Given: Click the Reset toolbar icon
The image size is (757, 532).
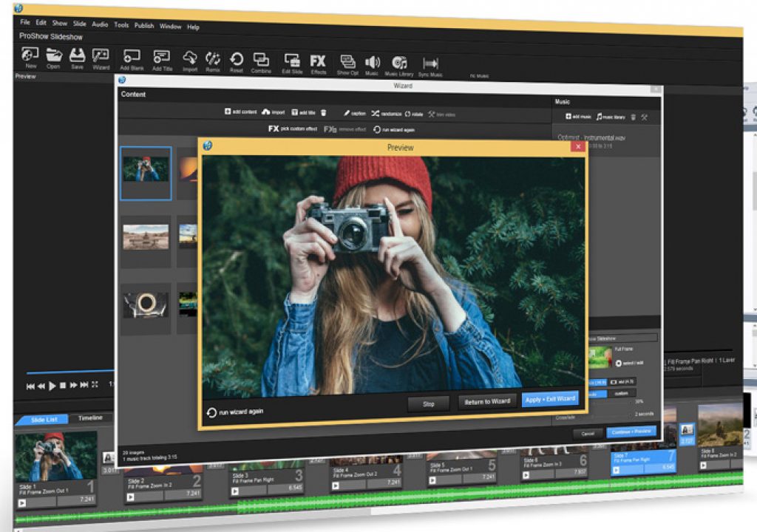Looking at the screenshot, I should click(x=236, y=62).
